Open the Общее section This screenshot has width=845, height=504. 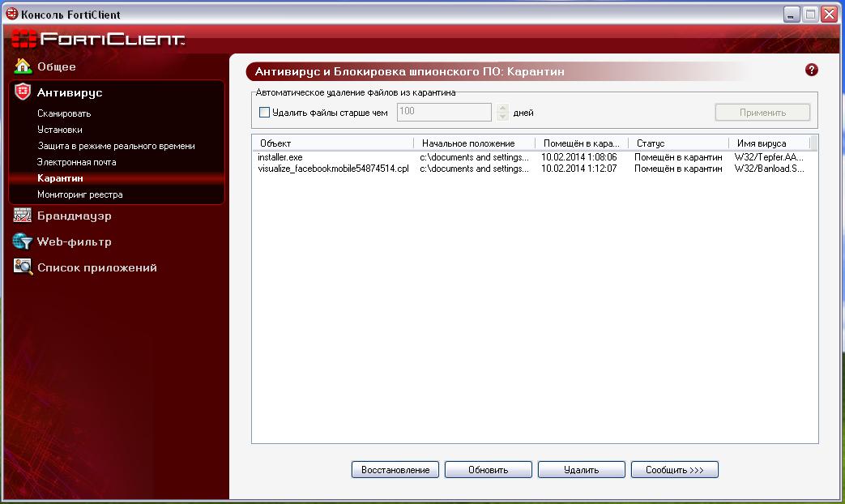tap(57, 66)
